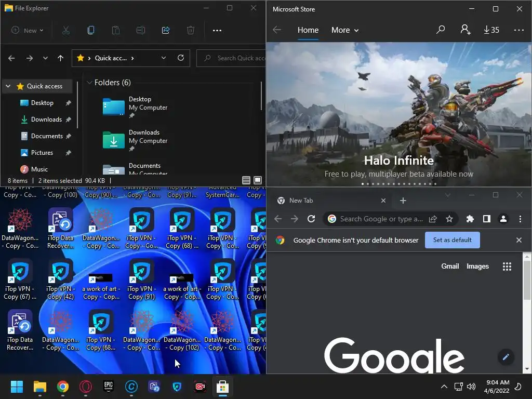This screenshot has width=532, height=399.
Task: Click the Chrome share this page icon
Action: (433, 219)
